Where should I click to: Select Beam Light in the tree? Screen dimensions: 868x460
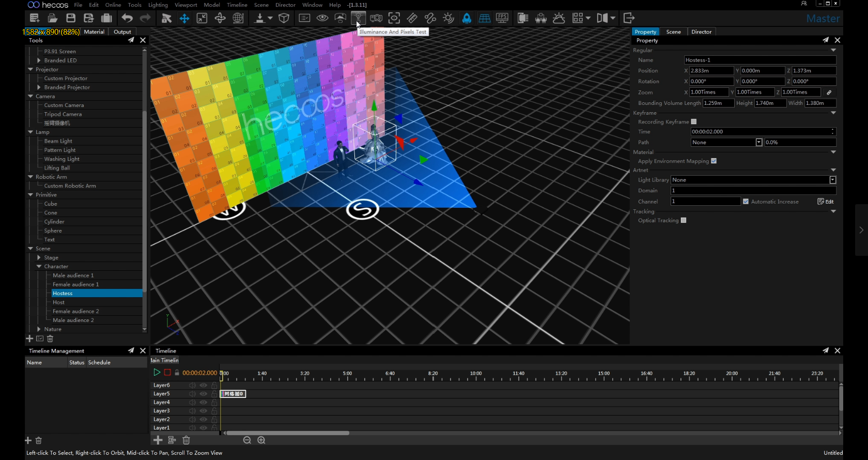[58, 141]
